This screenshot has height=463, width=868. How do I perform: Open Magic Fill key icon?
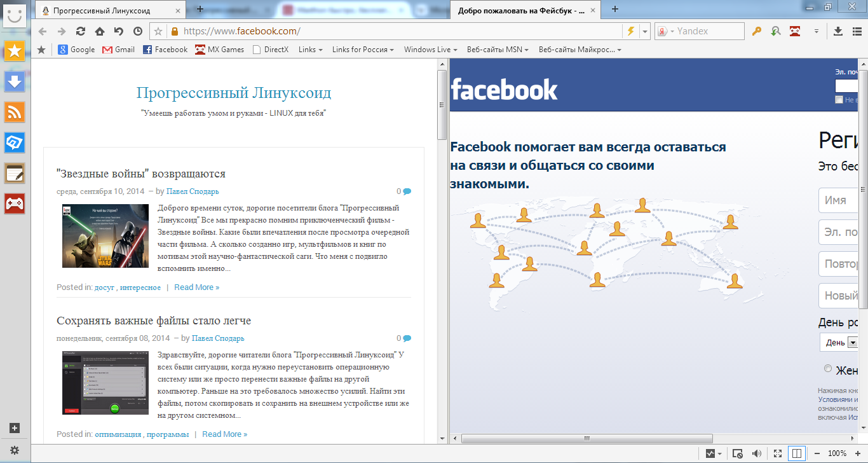pos(757,31)
